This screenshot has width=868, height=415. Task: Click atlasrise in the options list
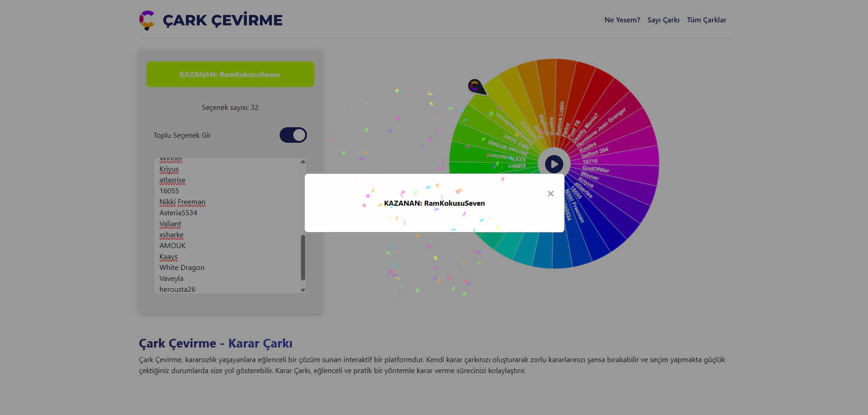click(172, 180)
